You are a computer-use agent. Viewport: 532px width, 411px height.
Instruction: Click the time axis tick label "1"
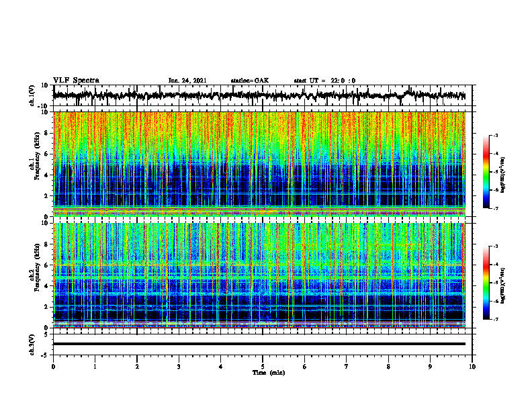95,367
